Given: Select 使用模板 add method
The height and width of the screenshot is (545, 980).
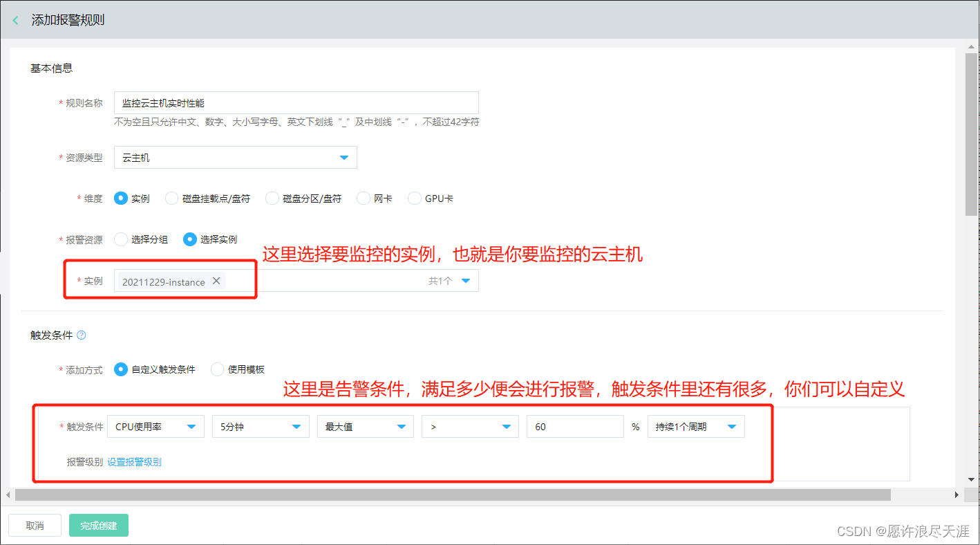Looking at the screenshot, I should coord(218,369).
